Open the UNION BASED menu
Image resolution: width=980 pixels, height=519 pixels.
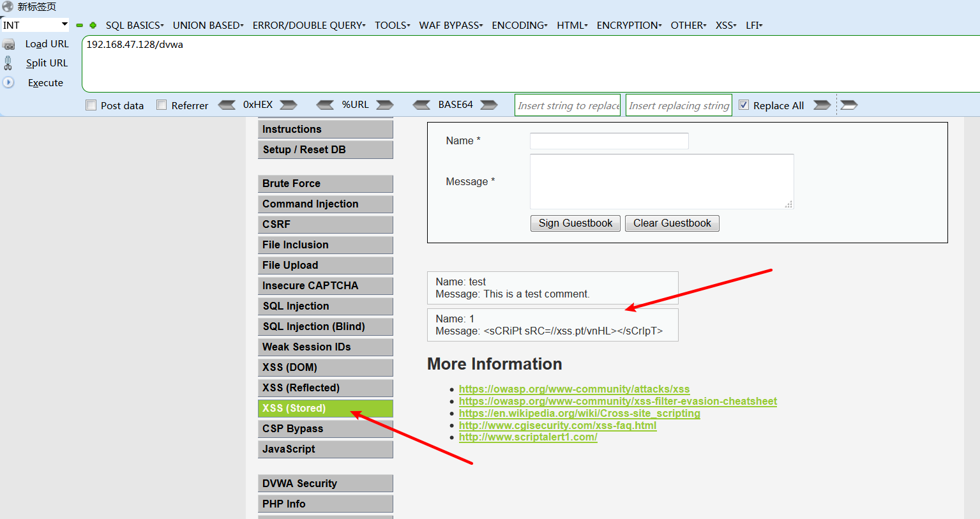pos(208,26)
